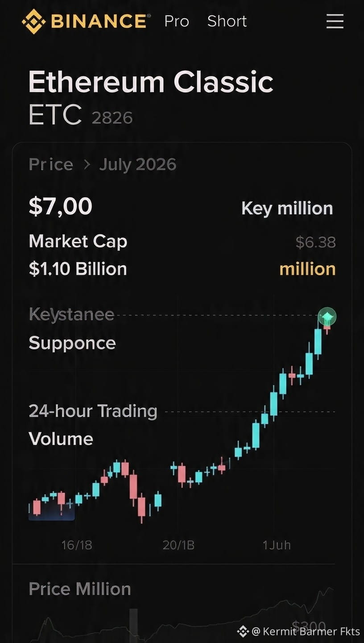Click the 20/1B date axis marker

click(178, 545)
